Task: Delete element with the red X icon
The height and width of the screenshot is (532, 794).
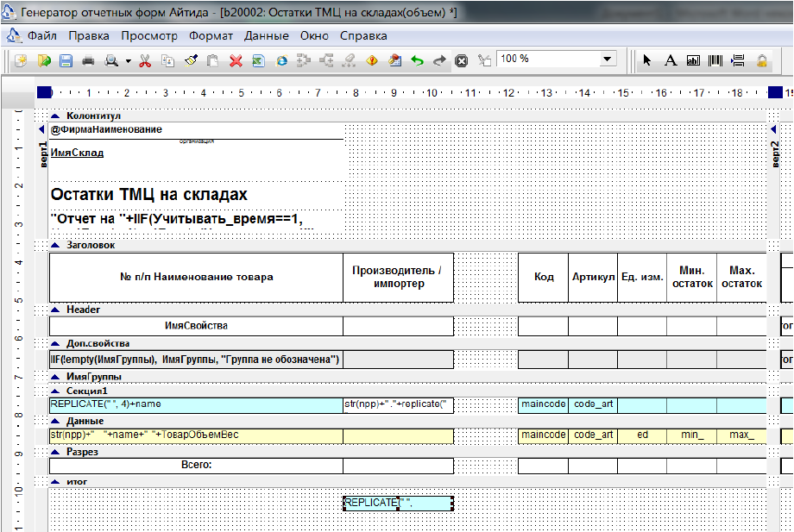Action: (236, 61)
